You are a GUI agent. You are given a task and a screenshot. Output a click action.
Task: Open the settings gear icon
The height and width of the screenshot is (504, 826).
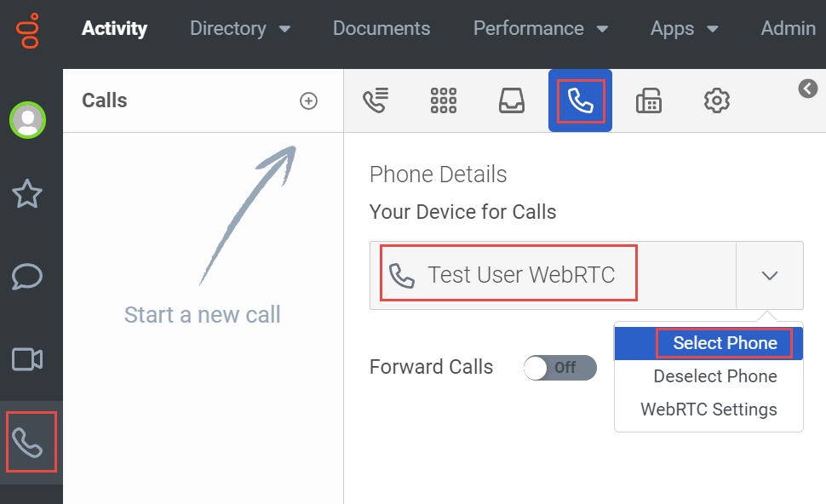pos(717,100)
